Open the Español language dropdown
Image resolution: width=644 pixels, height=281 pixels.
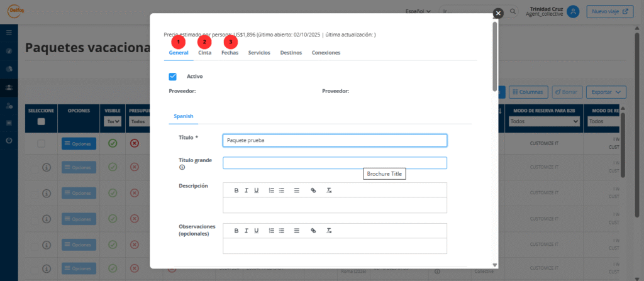click(x=418, y=11)
